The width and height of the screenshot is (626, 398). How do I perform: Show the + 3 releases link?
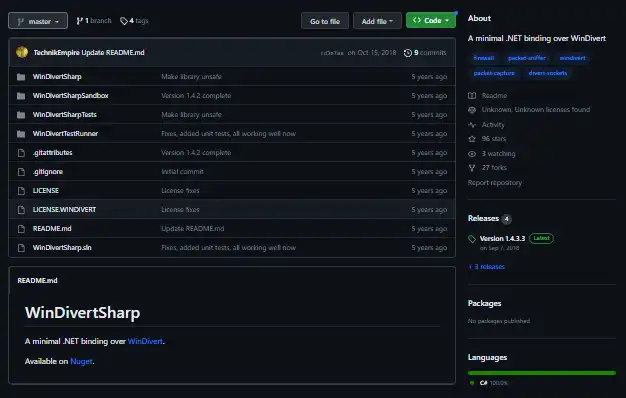[487, 267]
